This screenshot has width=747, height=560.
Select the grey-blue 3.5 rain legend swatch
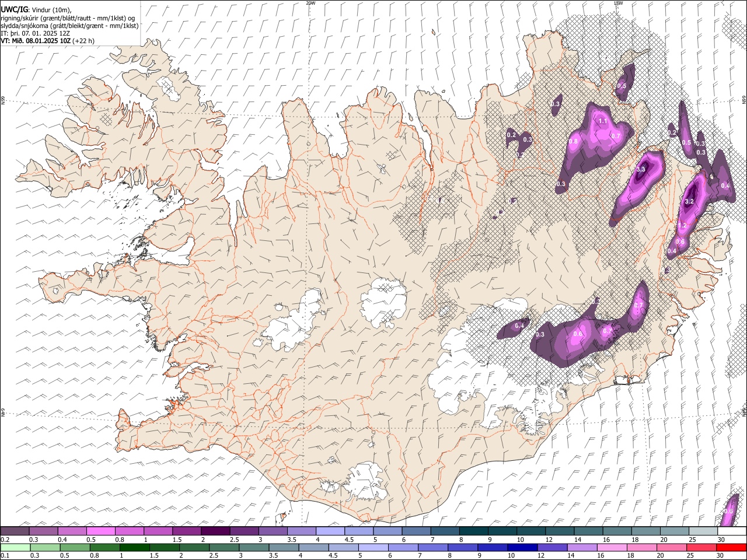pyautogui.click(x=283, y=547)
